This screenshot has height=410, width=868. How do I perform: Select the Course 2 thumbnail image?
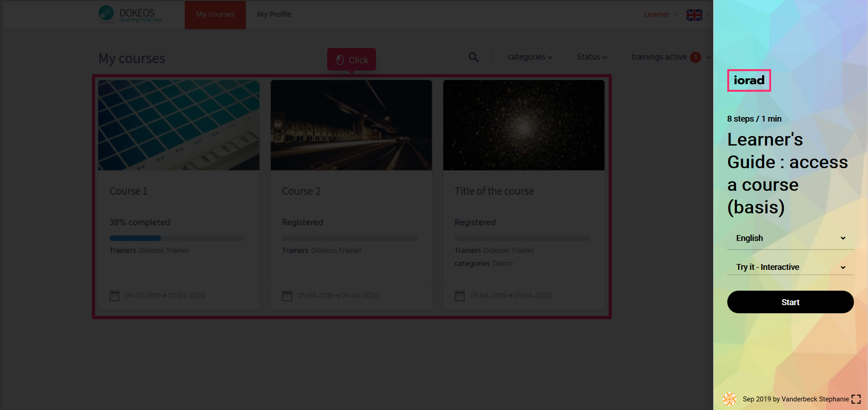[x=351, y=125]
